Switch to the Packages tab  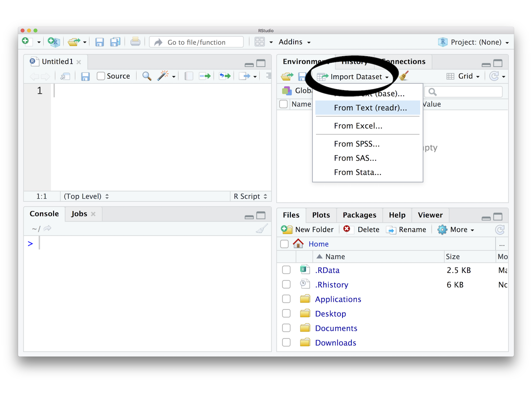[x=359, y=215]
